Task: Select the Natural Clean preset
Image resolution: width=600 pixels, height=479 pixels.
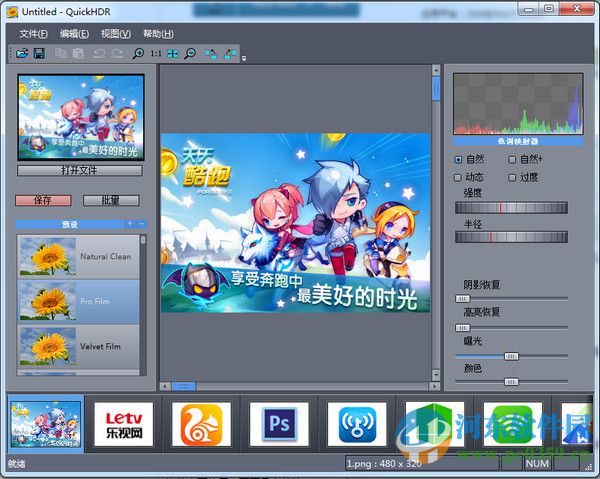Action: tap(78, 257)
